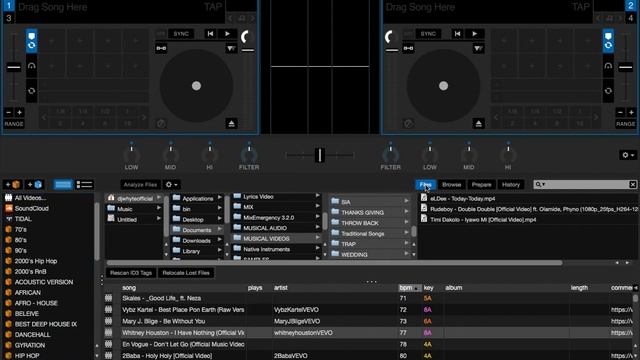Image resolution: width=640 pixels, height=360 pixels.
Task: Enable SYNC on left deck
Action: pyautogui.click(x=181, y=34)
